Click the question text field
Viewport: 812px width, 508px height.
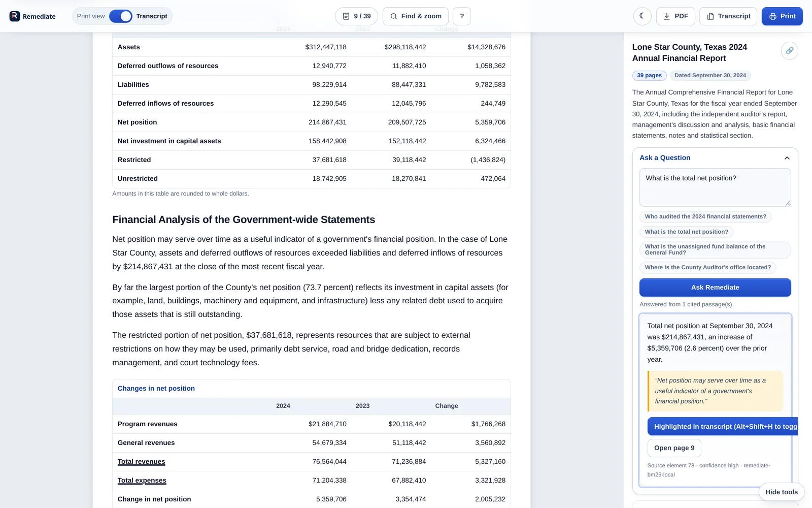[x=715, y=188]
